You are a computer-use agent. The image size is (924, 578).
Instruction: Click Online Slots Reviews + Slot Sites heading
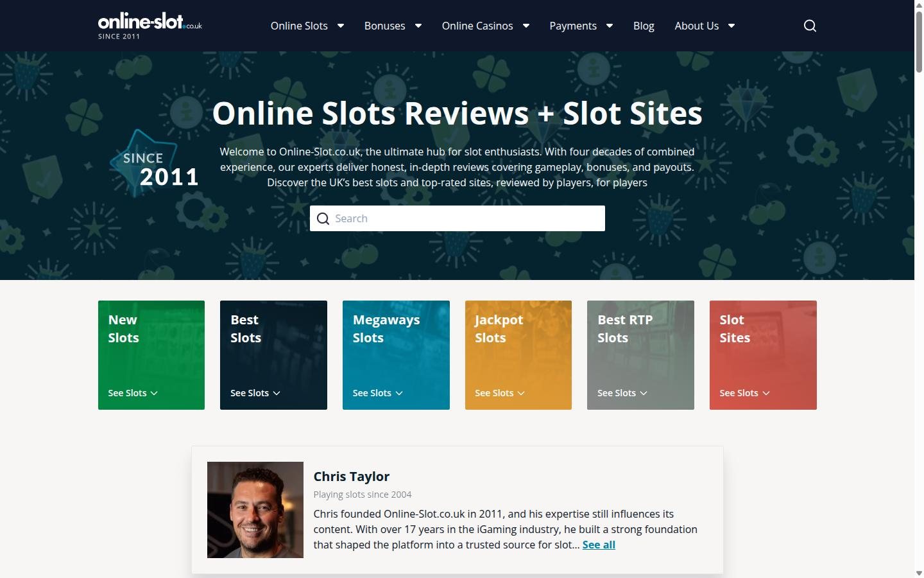coord(458,113)
